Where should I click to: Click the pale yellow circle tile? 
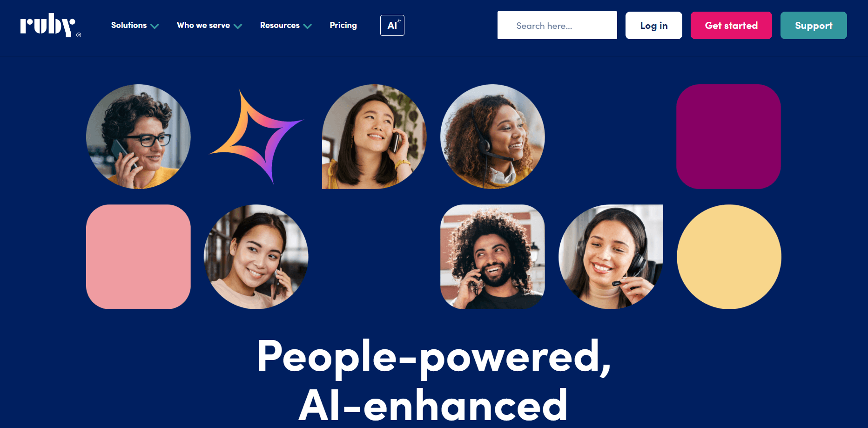pyautogui.click(x=729, y=257)
